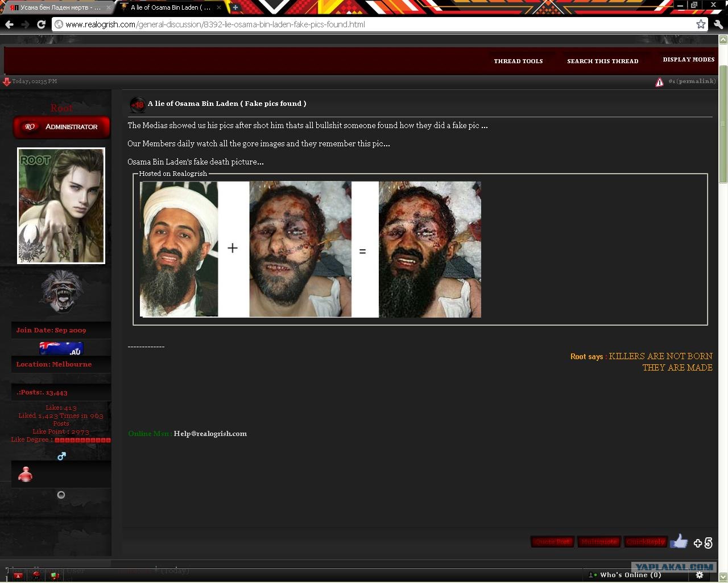728x584 pixels.
Task: Click the scrollbar down arrow
Action: (x=723, y=577)
